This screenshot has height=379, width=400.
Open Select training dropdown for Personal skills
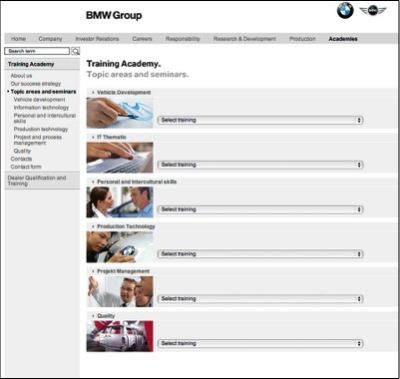tap(260, 209)
